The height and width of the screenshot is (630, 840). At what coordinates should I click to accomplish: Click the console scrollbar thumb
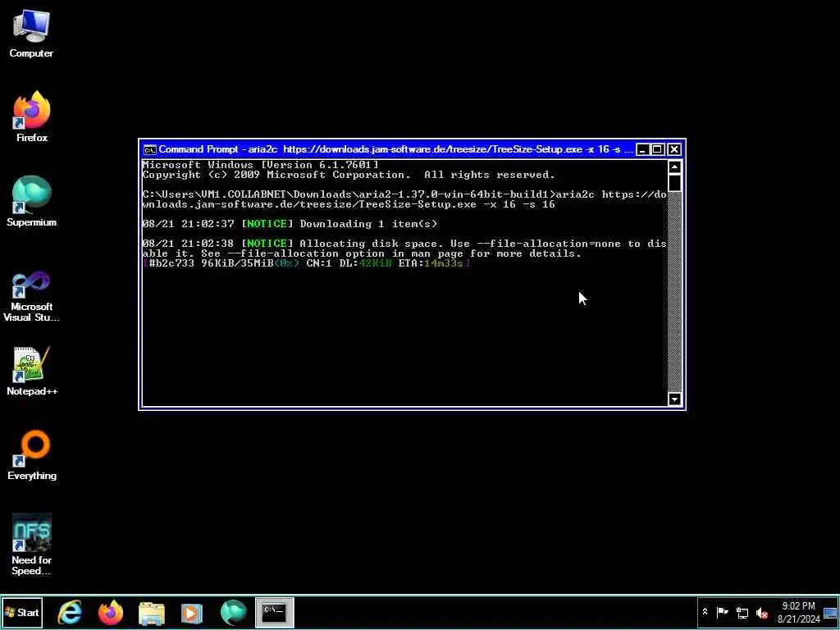coord(674,183)
